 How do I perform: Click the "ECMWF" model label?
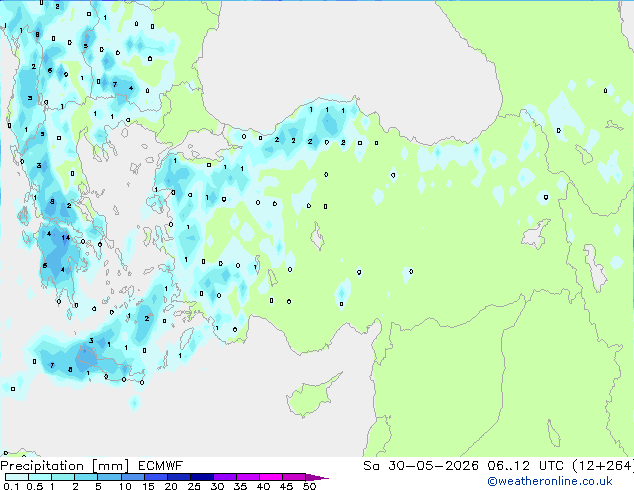[161, 466]
